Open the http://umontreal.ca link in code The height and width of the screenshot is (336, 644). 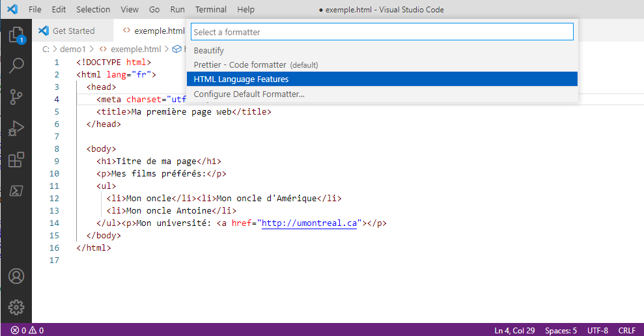coord(309,223)
